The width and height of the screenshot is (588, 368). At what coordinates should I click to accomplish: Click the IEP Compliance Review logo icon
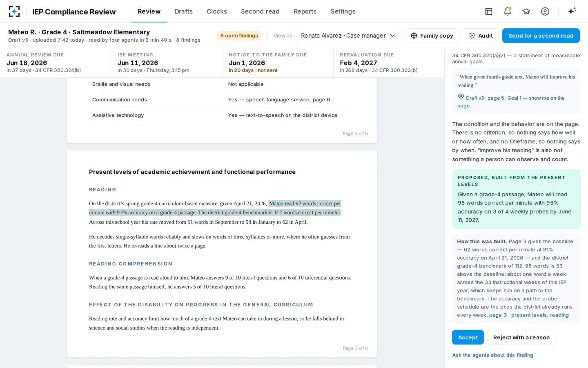click(x=14, y=11)
